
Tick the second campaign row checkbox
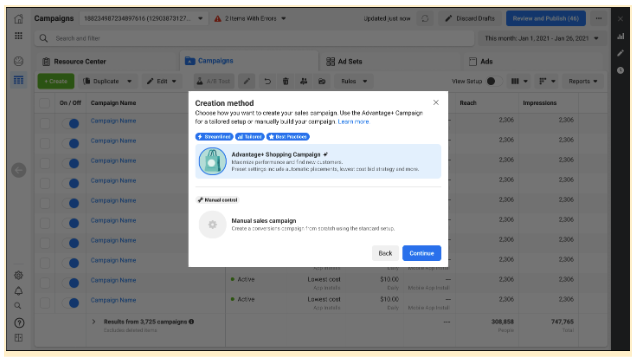click(x=45, y=143)
